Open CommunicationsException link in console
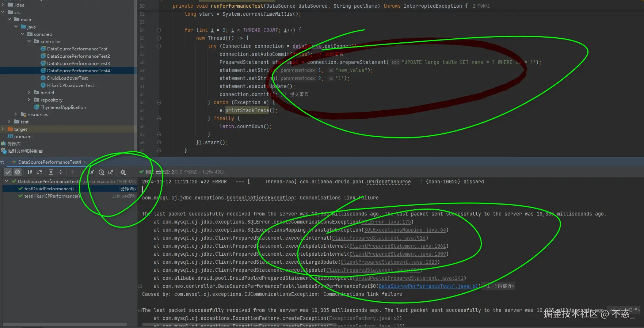The width and height of the screenshot is (644, 328). coord(260,198)
